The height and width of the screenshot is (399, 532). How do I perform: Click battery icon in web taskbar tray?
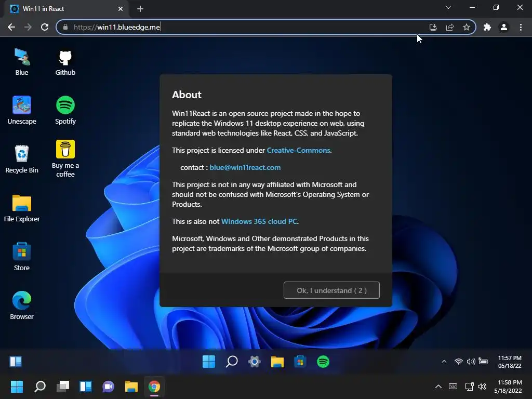click(483, 362)
